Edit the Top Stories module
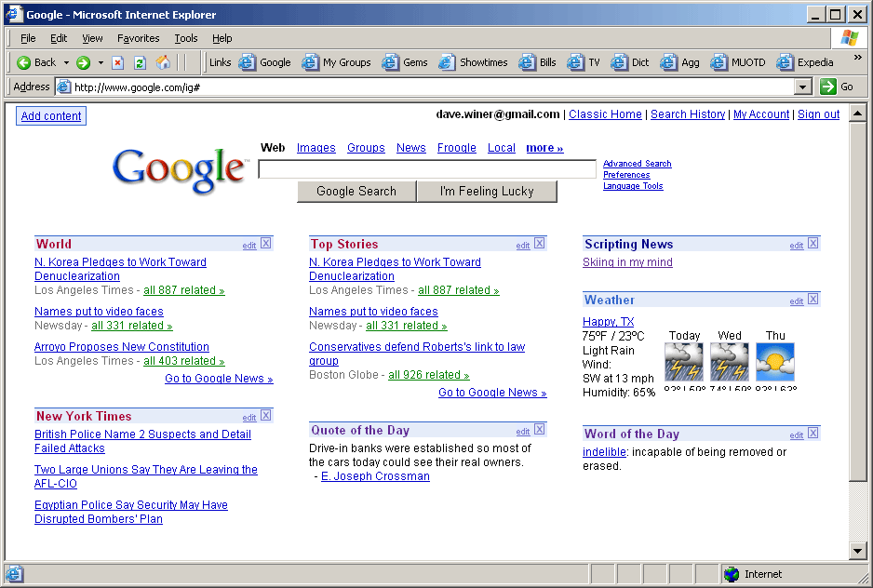Screen dimensions: 873x588 coord(523,246)
